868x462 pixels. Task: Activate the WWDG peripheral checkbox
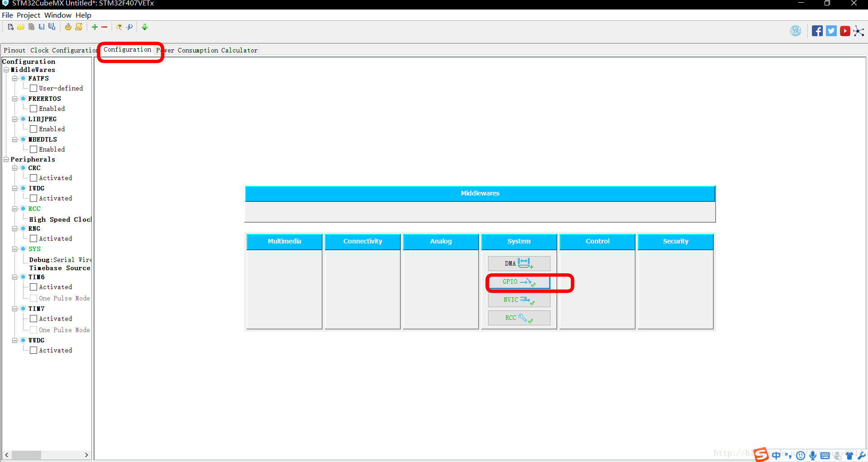coord(33,350)
